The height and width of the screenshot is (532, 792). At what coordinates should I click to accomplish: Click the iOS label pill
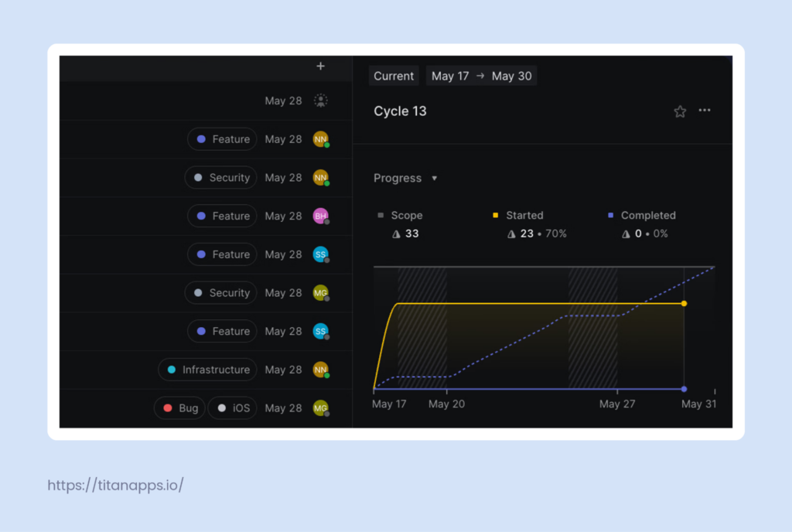(232, 408)
